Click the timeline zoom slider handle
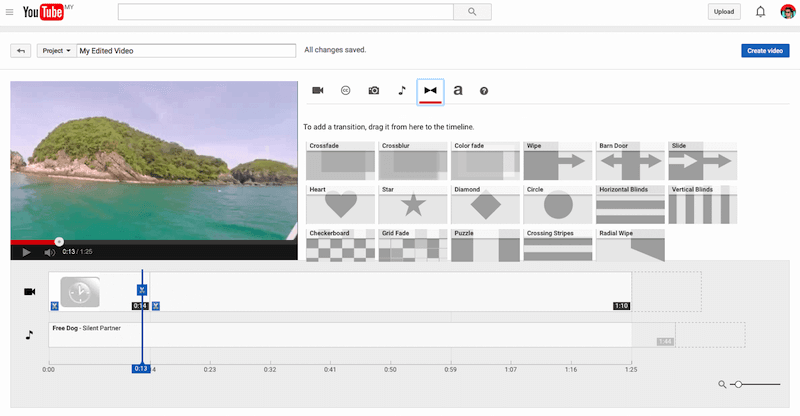Screen dimensions: 800x416 coord(738,384)
